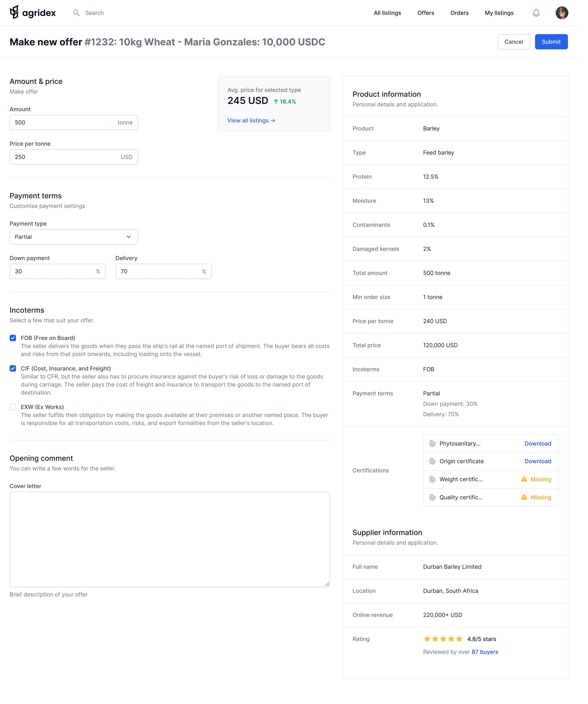
Task: Open the My listings menu
Action: pyautogui.click(x=499, y=13)
